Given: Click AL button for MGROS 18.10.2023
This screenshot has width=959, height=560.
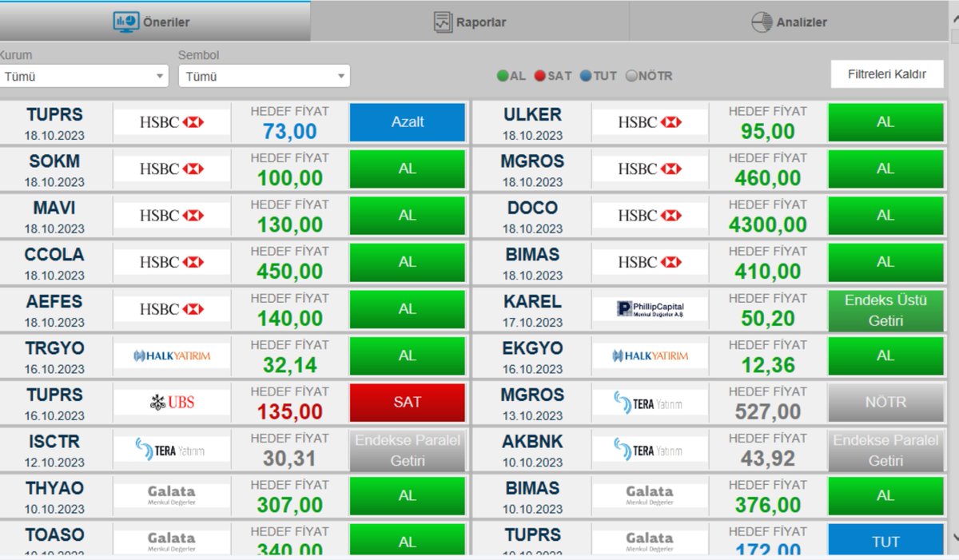Looking at the screenshot, I should (885, 169).
